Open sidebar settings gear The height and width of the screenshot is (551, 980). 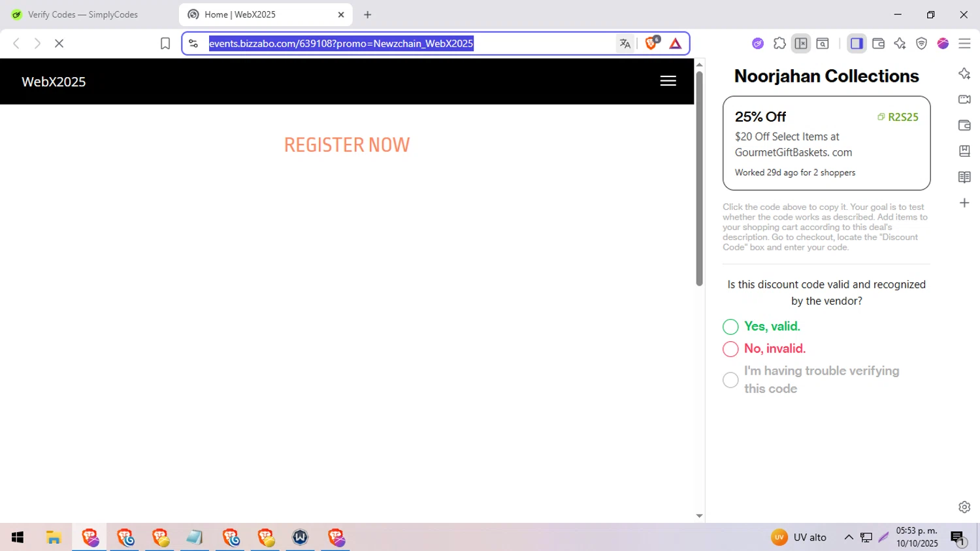964,507
